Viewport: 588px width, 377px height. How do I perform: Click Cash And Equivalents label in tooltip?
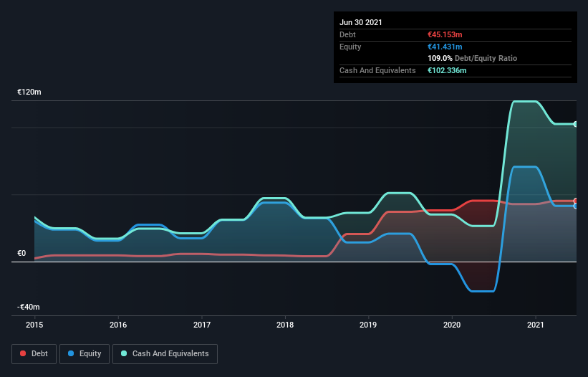point(377,70)
